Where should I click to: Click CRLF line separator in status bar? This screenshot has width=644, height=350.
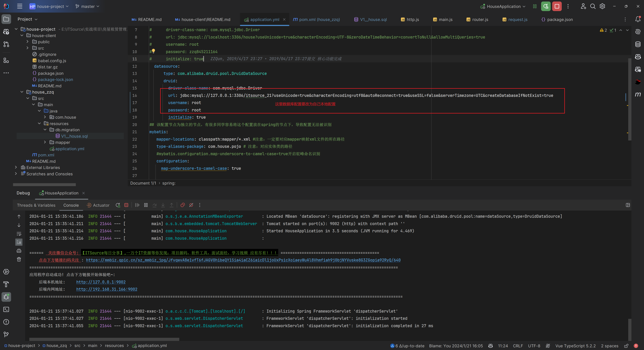pos(518,346)
